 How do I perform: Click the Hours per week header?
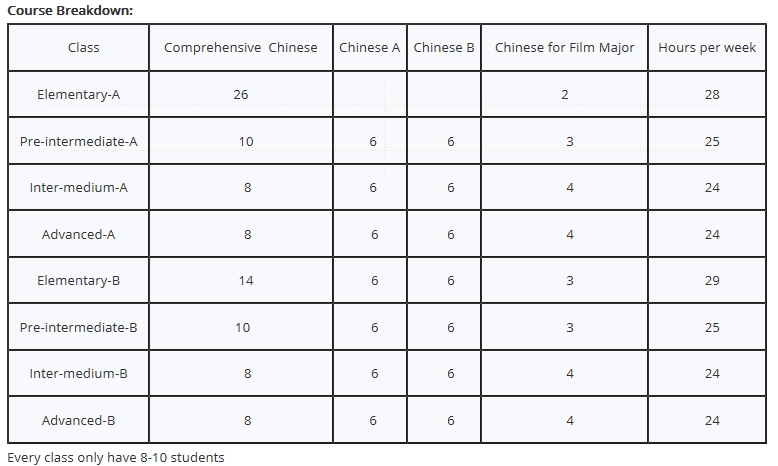coord(707,48)
